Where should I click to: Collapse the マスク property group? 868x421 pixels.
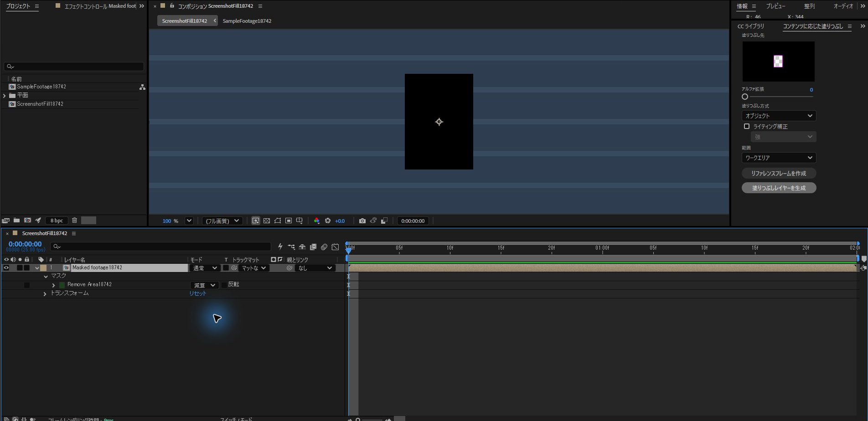[x=46, y=276]
